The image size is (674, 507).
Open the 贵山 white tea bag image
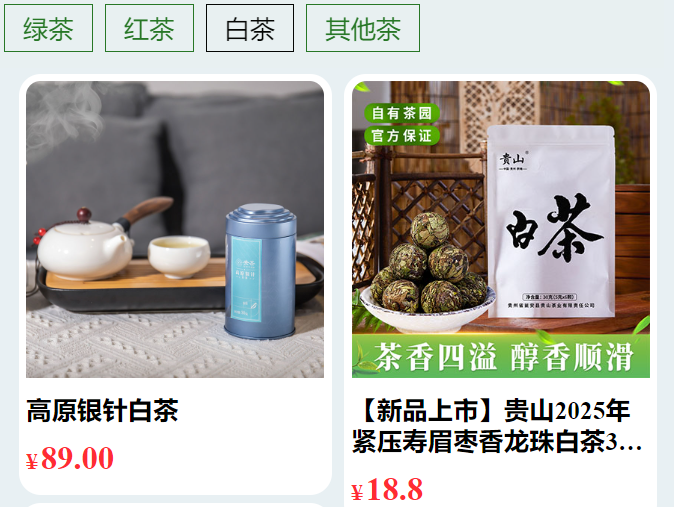[x=501, y=229]
